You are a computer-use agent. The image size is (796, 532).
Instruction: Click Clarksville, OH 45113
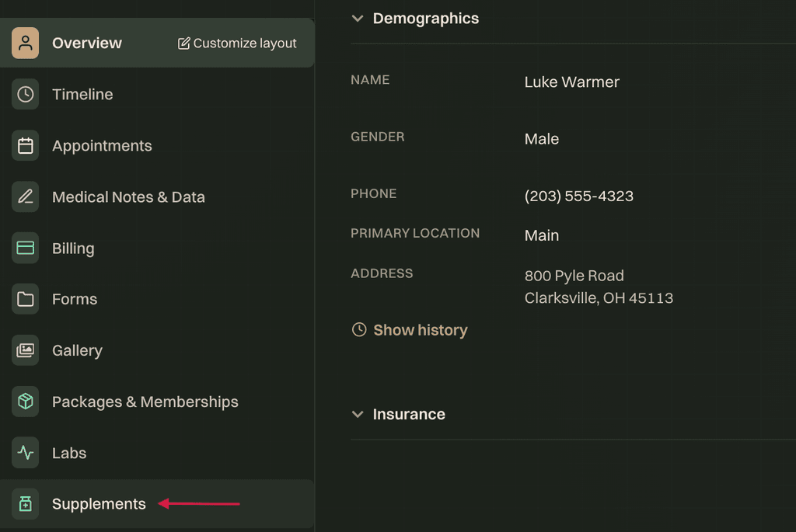tap(599, 297)
